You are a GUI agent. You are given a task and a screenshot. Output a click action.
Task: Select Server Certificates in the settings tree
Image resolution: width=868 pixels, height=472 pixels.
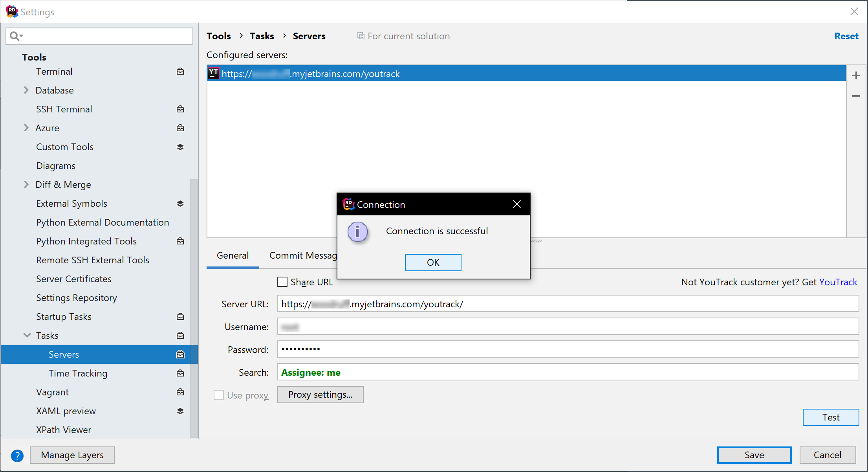click(74, 279)
